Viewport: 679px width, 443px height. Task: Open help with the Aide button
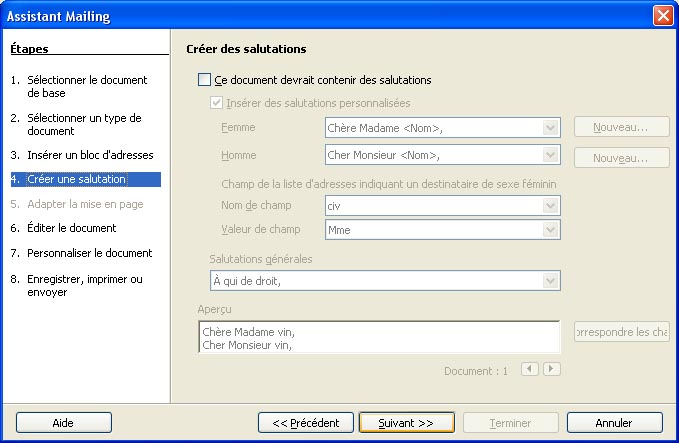pyautogui.click(x=63, y=423)
